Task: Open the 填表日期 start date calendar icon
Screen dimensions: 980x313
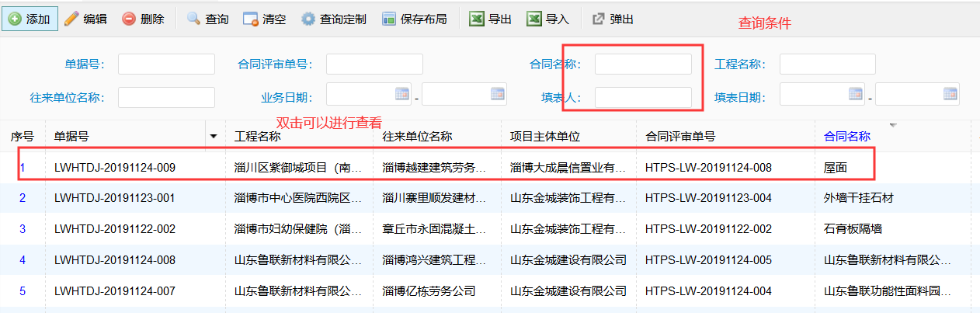Action: 856,94
